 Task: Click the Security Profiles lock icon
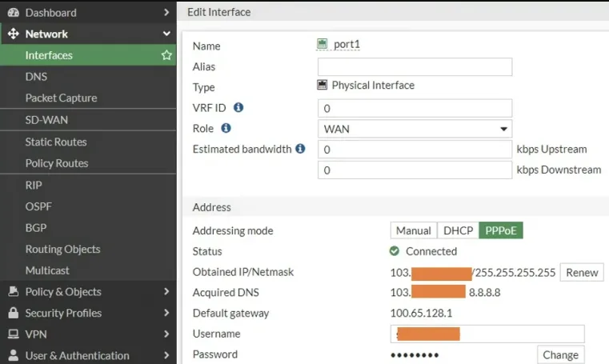click(x=13, y=313)
